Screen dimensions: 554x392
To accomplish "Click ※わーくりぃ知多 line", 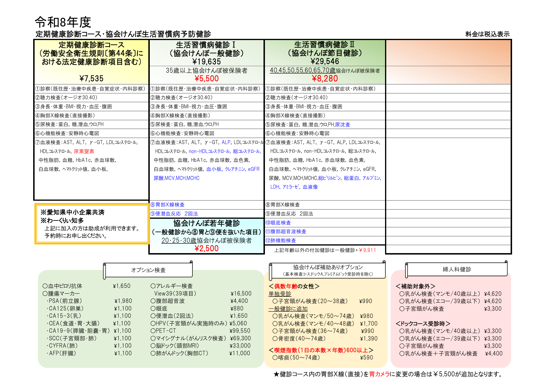I will pyautogui.click(x=62, y=221).
